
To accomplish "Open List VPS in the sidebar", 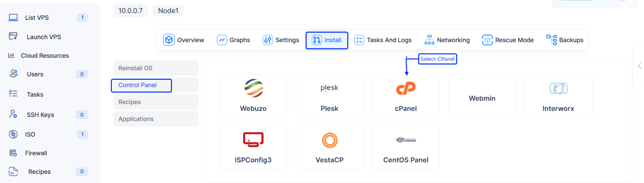I will [x=37, y=17].
